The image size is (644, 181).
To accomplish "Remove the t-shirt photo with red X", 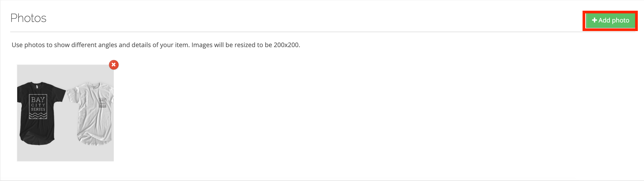I will tap(114, 65).
